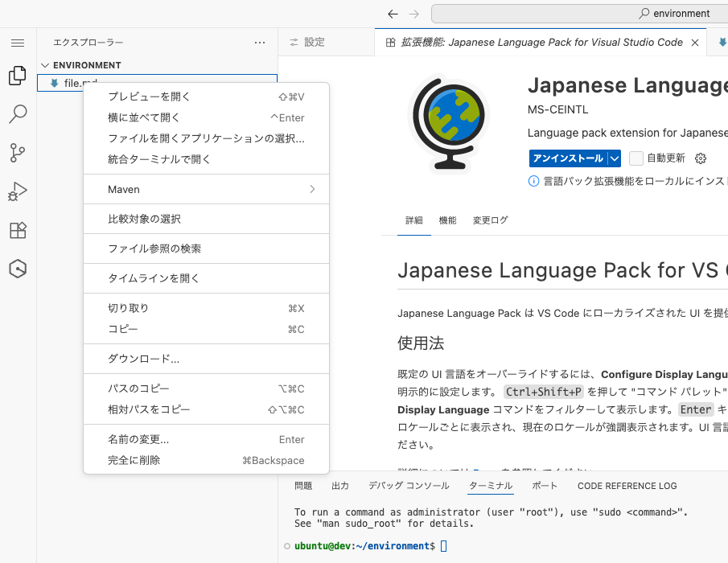
Task: Close the Japanese Language Pack tab
Action: point(695,43)
